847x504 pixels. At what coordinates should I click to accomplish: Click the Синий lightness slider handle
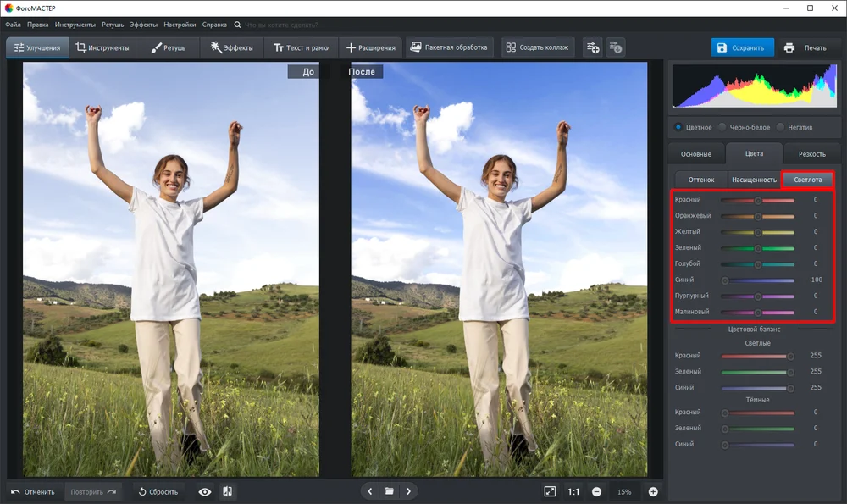coord(725,280)
